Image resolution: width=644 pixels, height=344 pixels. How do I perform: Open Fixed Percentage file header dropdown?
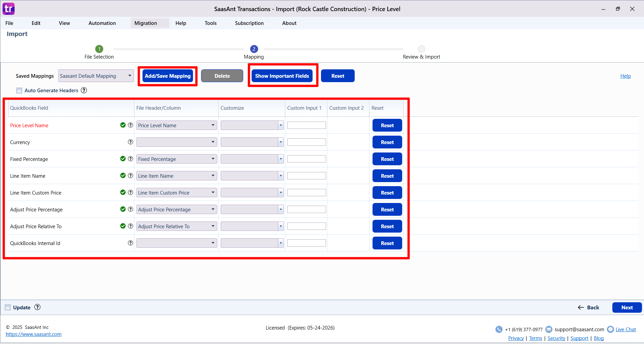coord(176,159)
